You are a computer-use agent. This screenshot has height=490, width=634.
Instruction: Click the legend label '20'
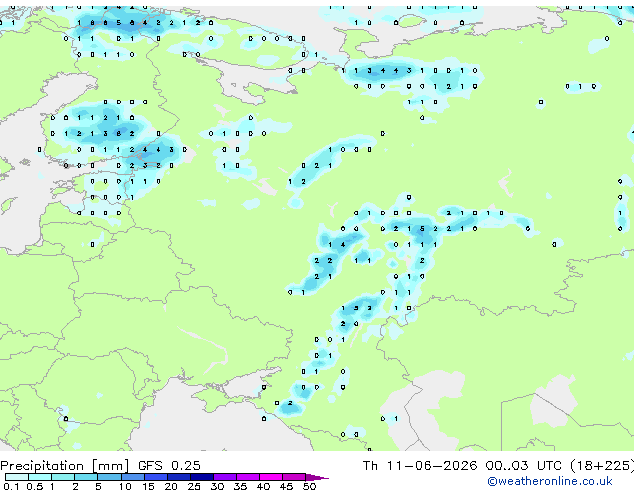(x=171, y=486)
